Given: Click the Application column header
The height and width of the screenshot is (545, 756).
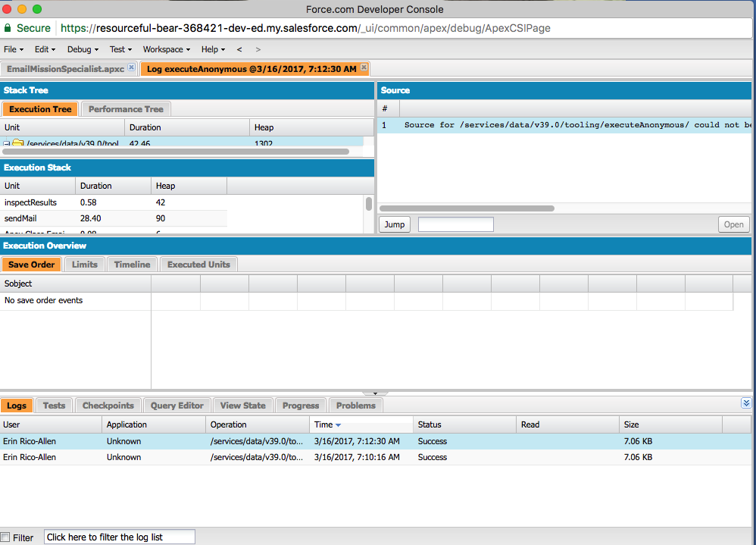Looking at the screenshot, I should [154, 424].
